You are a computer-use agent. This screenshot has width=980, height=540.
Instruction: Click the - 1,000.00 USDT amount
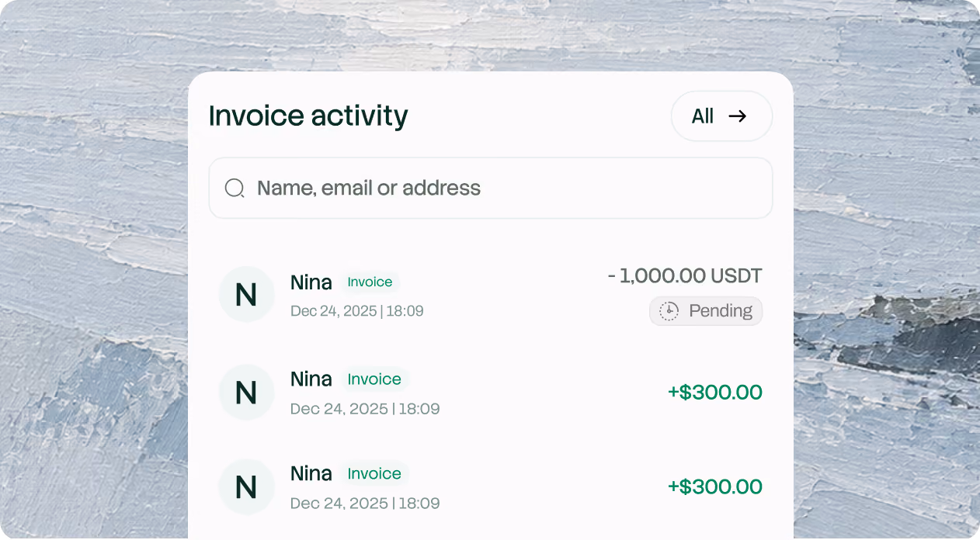pos(684,275)
